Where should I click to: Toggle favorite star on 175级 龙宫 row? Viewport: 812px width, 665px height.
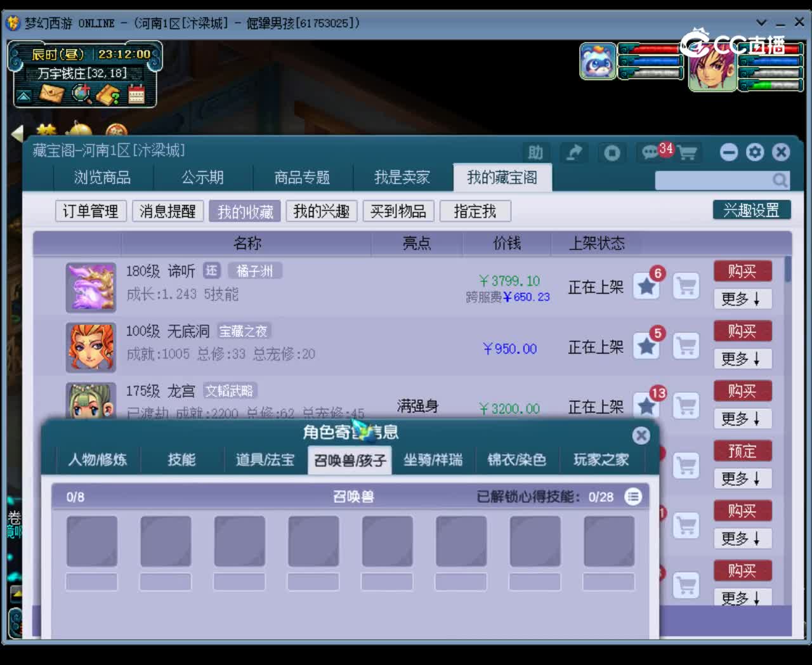646,406
